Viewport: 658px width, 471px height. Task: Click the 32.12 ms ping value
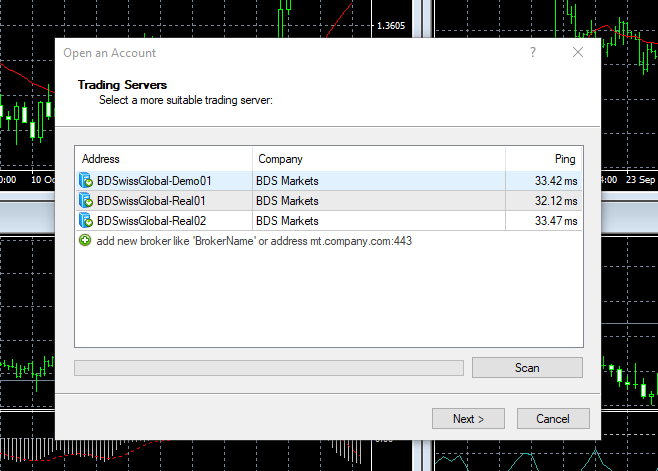pyautogui.click(x=556, y=201)
